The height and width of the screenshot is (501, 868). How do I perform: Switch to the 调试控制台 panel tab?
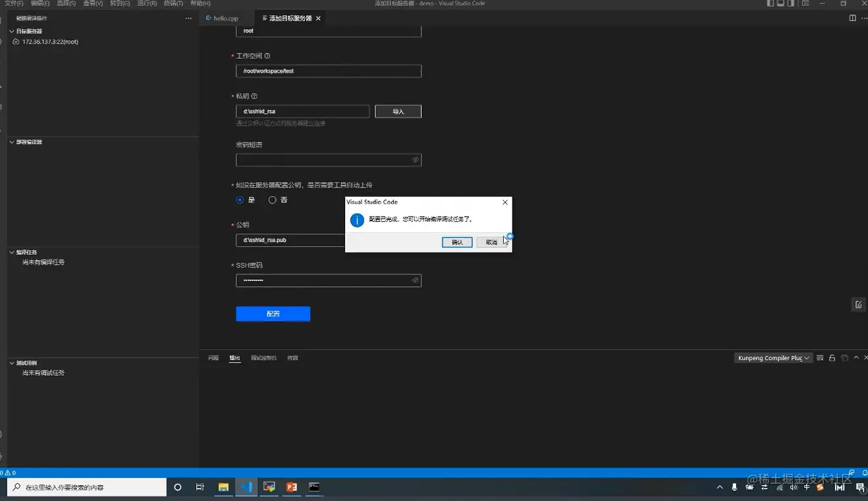(263, 358)
